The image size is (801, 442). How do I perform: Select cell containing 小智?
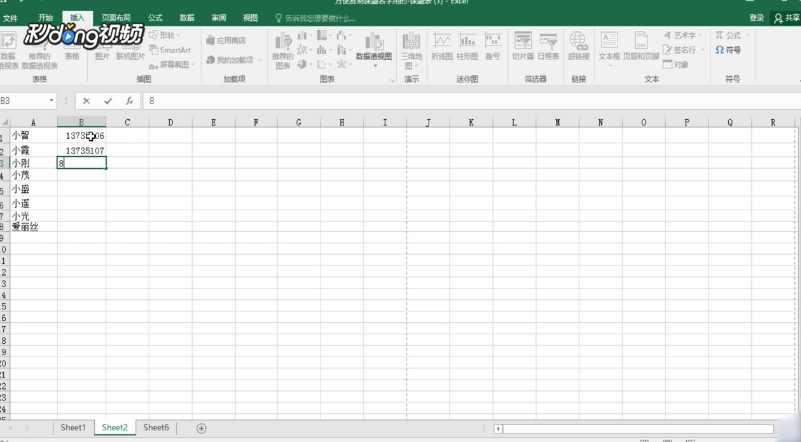click(34, 136)
